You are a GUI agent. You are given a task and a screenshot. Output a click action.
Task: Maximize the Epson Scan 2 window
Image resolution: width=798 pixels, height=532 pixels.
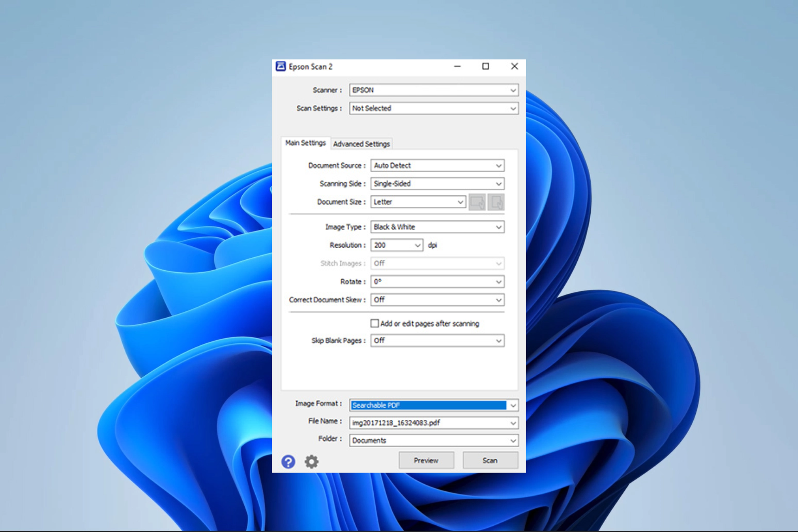[485, 66]
